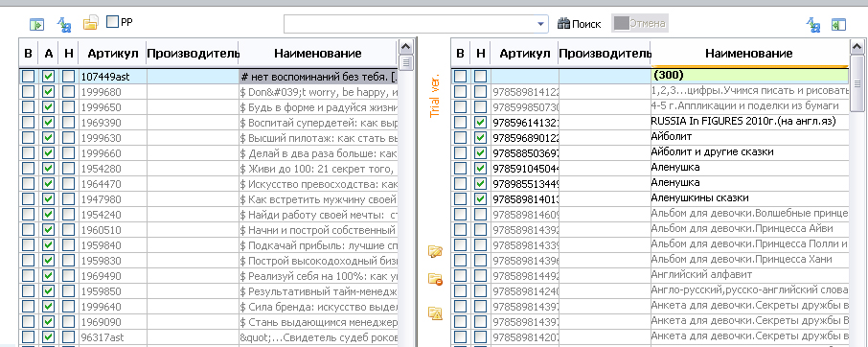Click name cell 'RUSSIA In FIGURES 2010г.'
Screen dimensions: 868x347
pyautogui.click(x=749, y=122)
